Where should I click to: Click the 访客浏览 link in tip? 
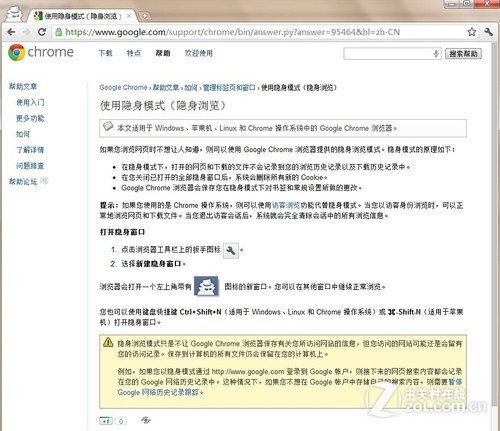(286, 205)
